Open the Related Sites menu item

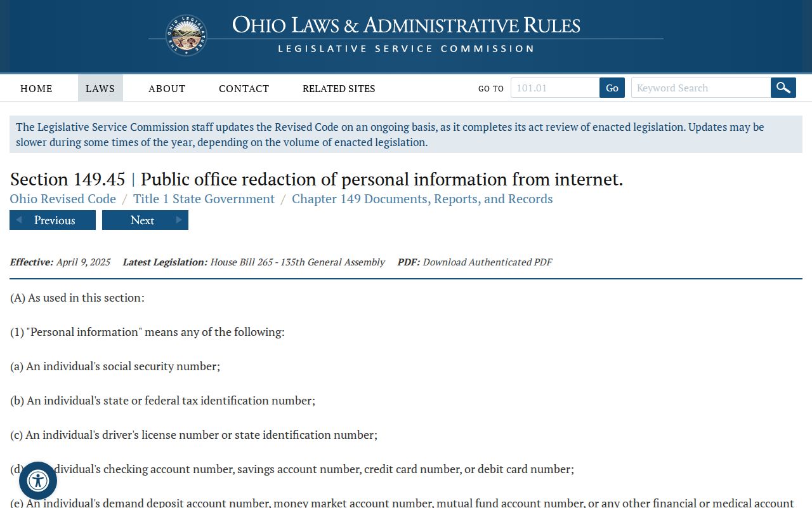click(x=339, y=88)
